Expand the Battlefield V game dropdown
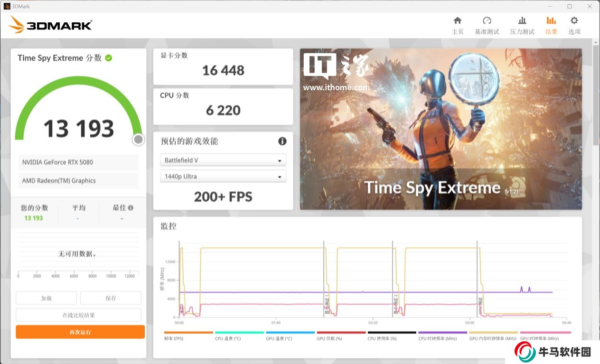The height and width of the screenshot is (364, 600). pos(223,160)
